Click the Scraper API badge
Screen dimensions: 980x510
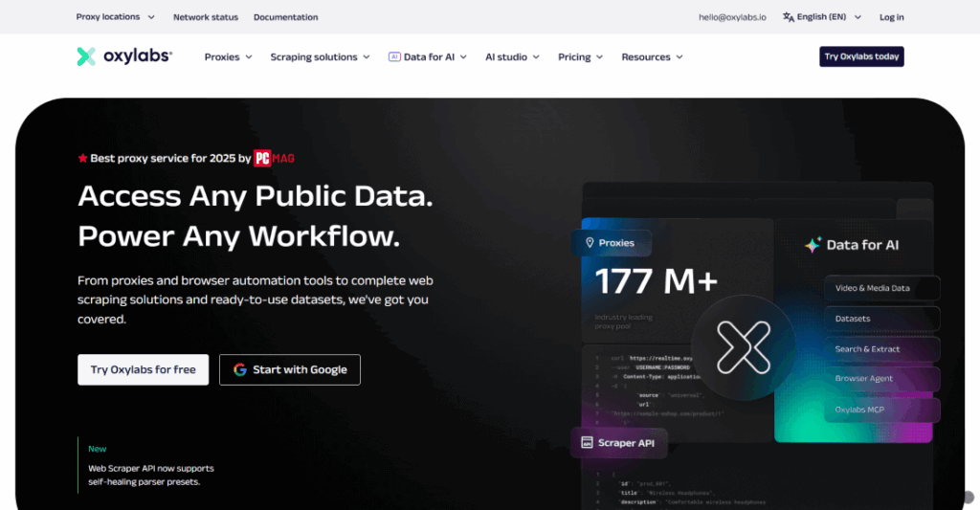pos(619,443)
